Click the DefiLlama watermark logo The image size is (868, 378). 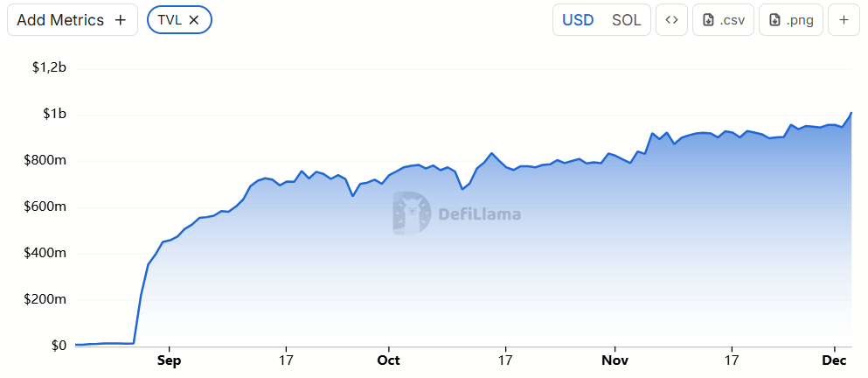click(x=411, y=213)
